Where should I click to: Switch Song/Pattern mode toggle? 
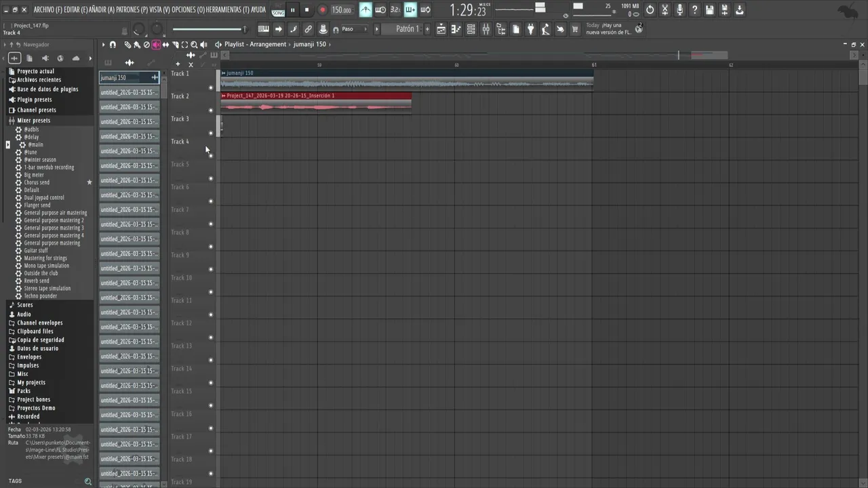278,10
